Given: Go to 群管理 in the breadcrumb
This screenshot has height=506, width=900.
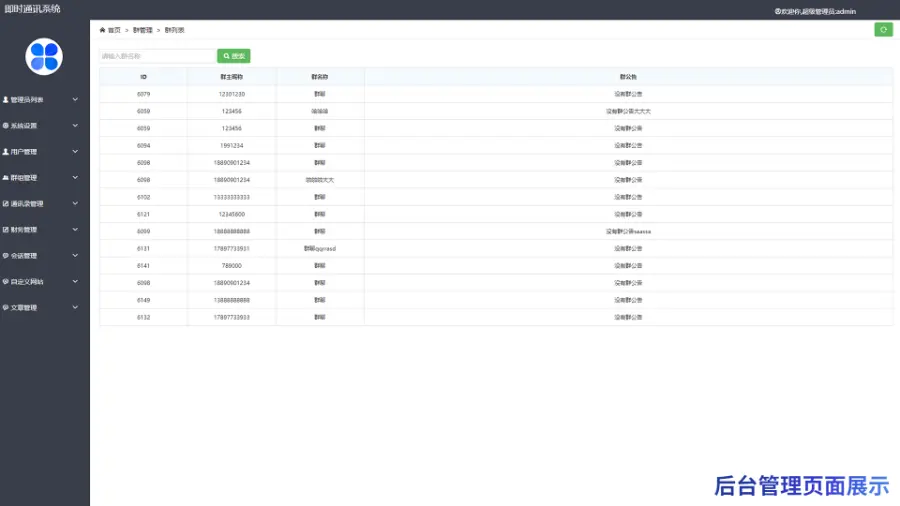Looking at the screenshot, I should pyautogui.click(x=143, y=30).
